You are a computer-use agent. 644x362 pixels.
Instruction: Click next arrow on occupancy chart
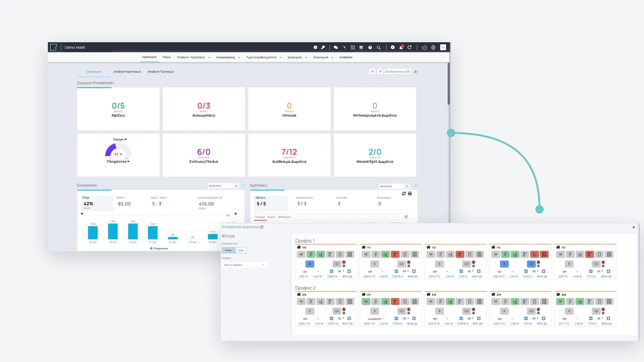click(235, 214)
